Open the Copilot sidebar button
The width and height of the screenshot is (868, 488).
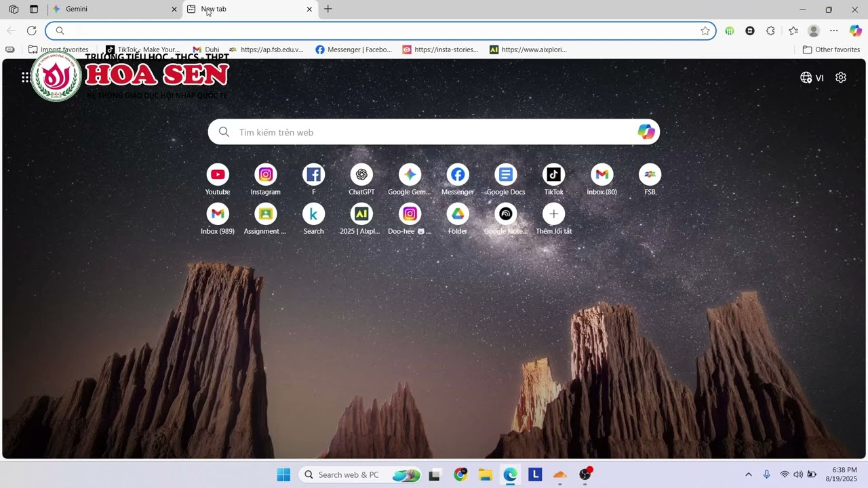point(856,30)
